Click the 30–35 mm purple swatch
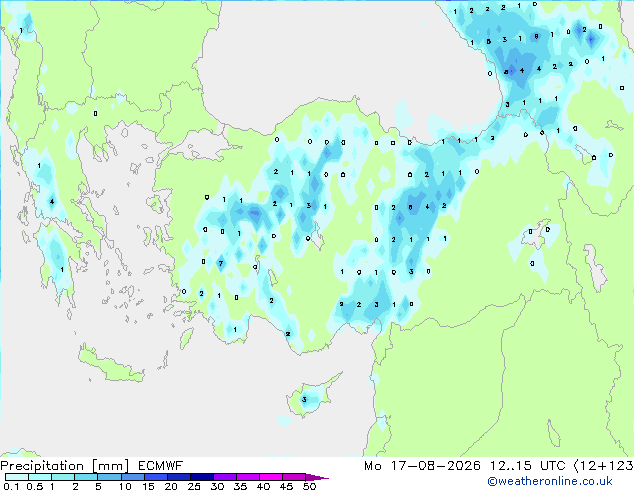 225,477
